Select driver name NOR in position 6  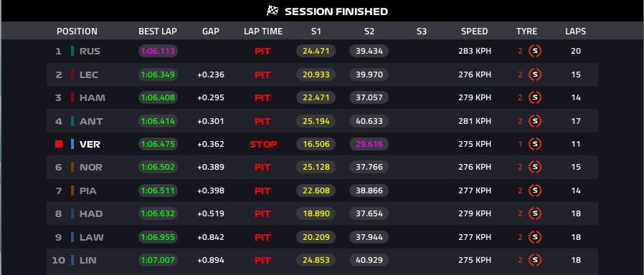(x=91, y=167)
